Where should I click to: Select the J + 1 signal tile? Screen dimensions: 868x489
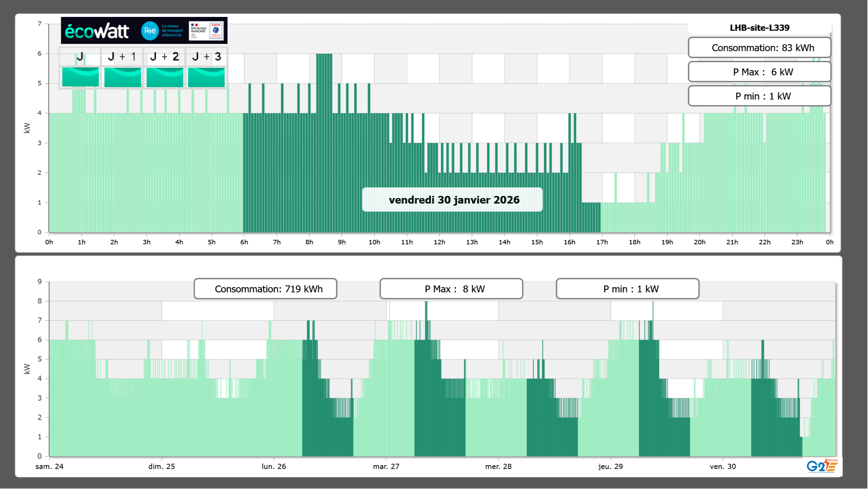122,77
